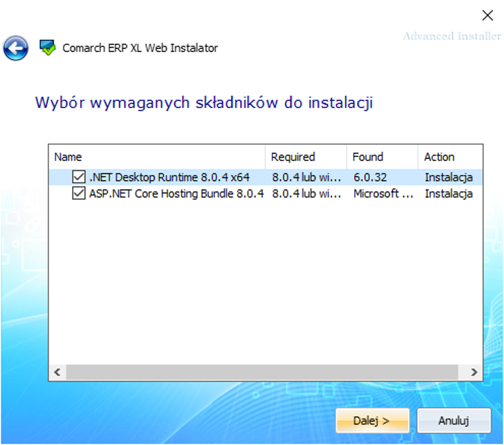Select the ASP.NET Core Hosting Bundle 8.0.4 name

click(x=176, y=194)
